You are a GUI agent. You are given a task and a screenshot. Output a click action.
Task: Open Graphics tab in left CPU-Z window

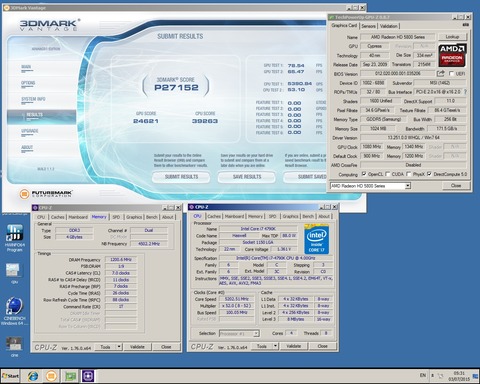pyautogui.click(x=134, y=217)
